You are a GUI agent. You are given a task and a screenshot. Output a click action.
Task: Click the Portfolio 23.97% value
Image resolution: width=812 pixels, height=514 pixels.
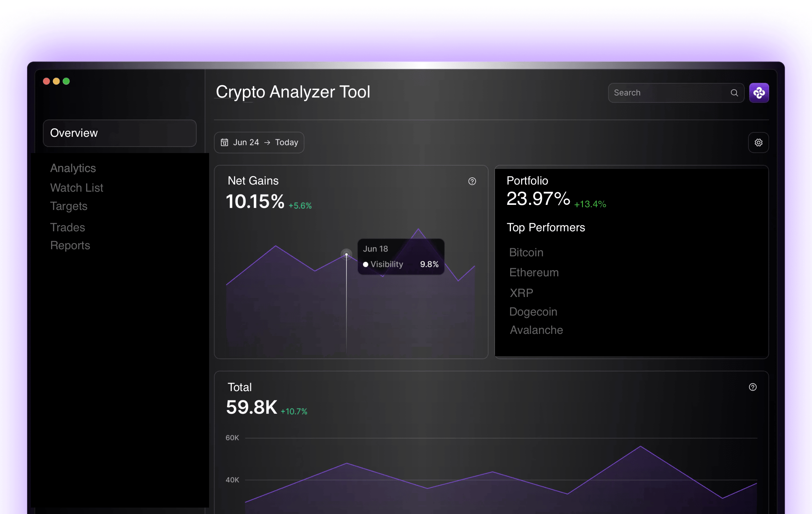538,198
